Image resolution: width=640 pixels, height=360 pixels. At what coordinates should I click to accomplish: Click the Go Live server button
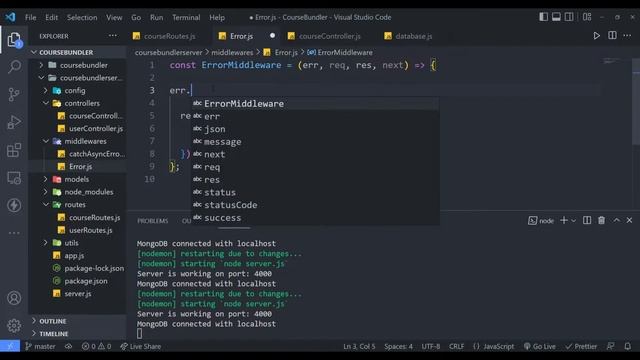click(x=539, y=346)
